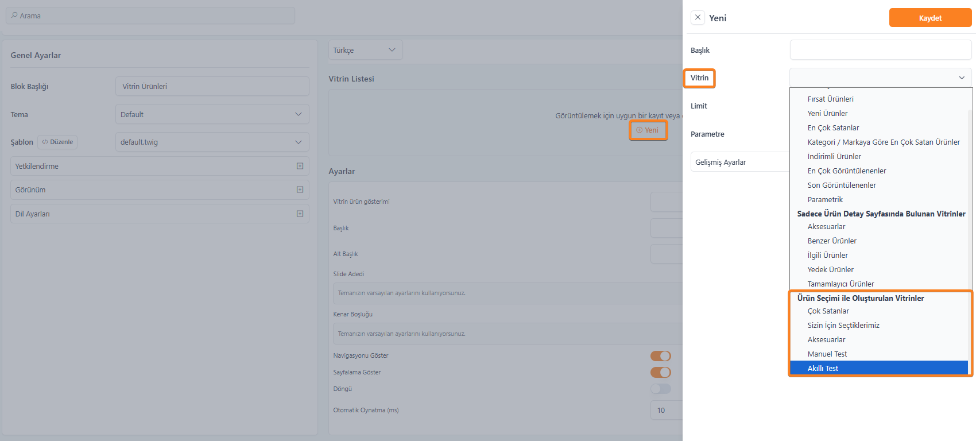The height and width of the screenshot is (441, 980).
Task: Expand Görünüm plus icon
Action: [300, 189]
